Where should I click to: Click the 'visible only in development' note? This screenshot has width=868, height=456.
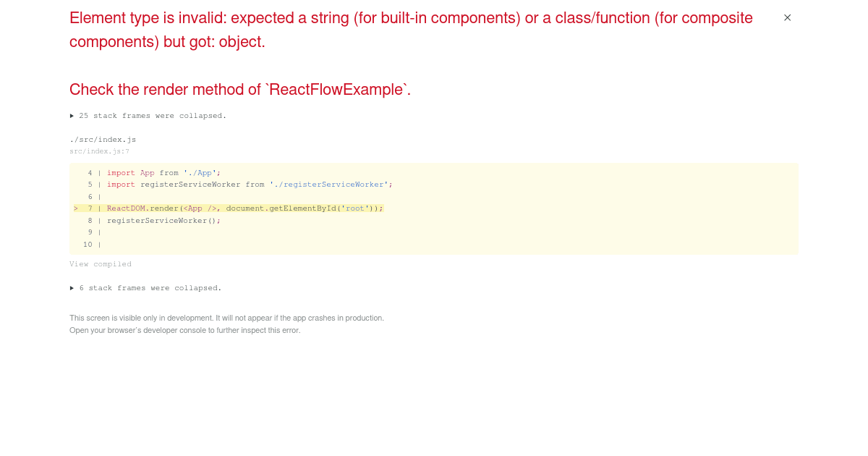(x=226, y=318)
